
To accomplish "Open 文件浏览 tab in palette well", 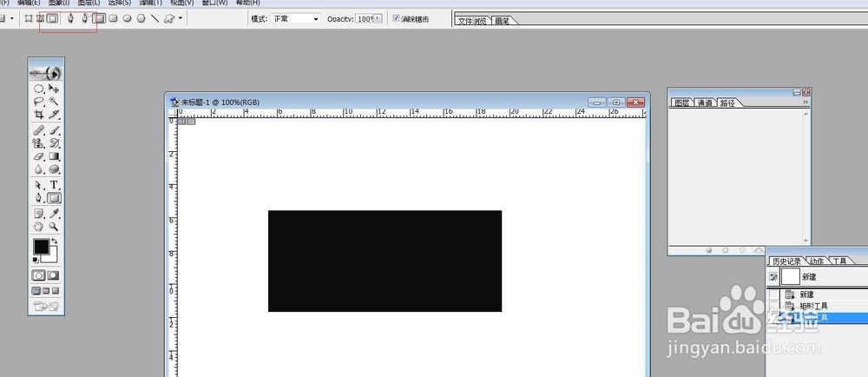I will 472,21.
